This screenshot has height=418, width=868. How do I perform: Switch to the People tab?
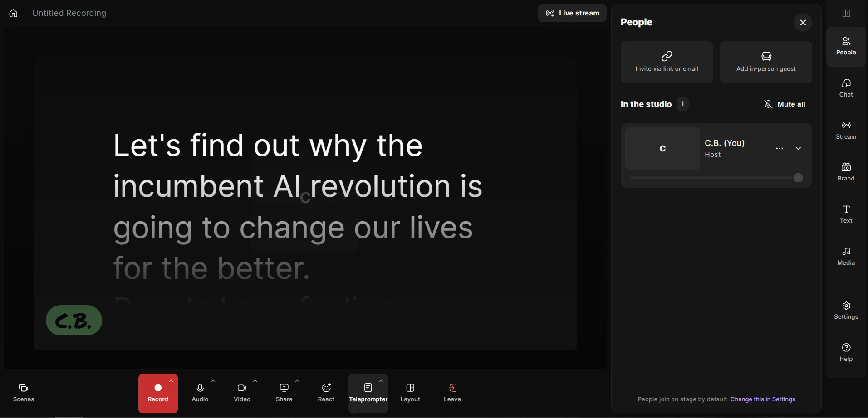[x=846, y=47]
